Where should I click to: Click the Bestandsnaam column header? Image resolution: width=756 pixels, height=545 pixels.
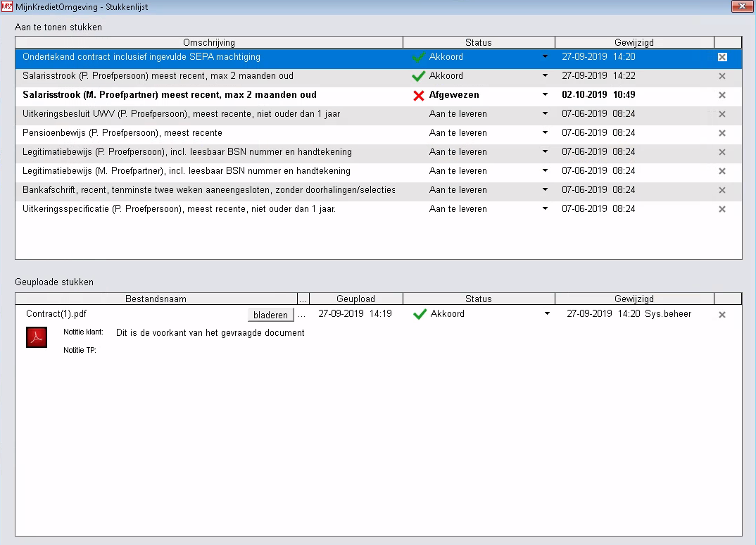point(156,299)
